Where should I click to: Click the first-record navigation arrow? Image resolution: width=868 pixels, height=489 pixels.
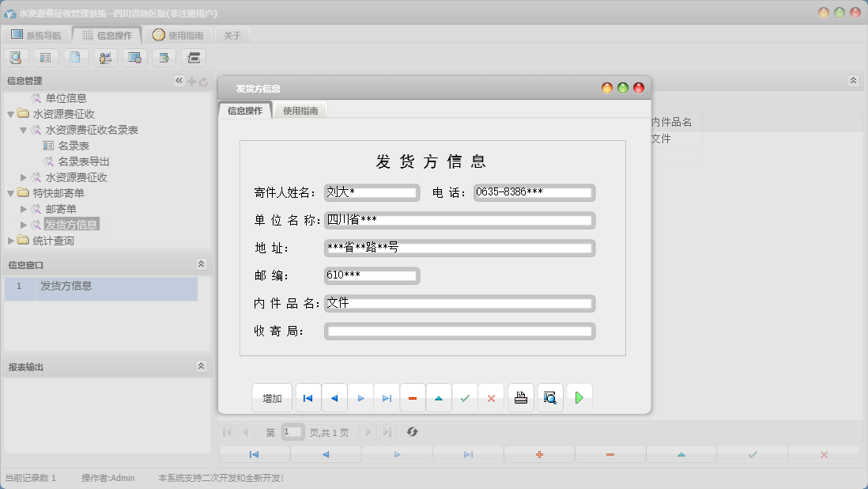pos(308,397)
